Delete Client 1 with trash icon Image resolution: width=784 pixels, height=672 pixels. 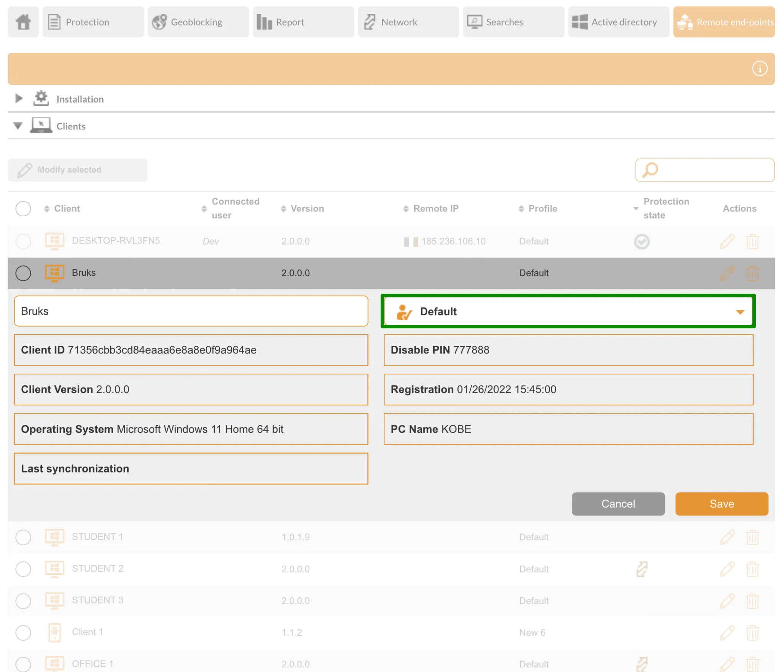pos(752,633)
